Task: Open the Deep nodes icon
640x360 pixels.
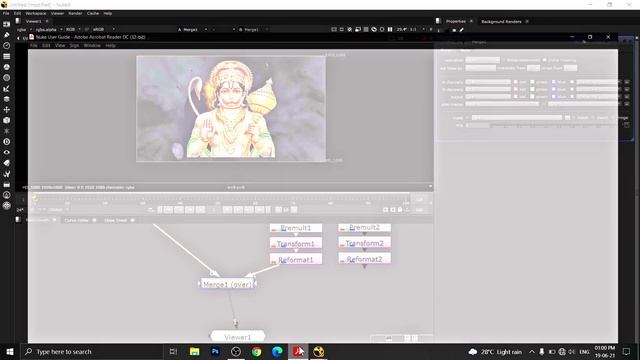Action: [7, 142]
